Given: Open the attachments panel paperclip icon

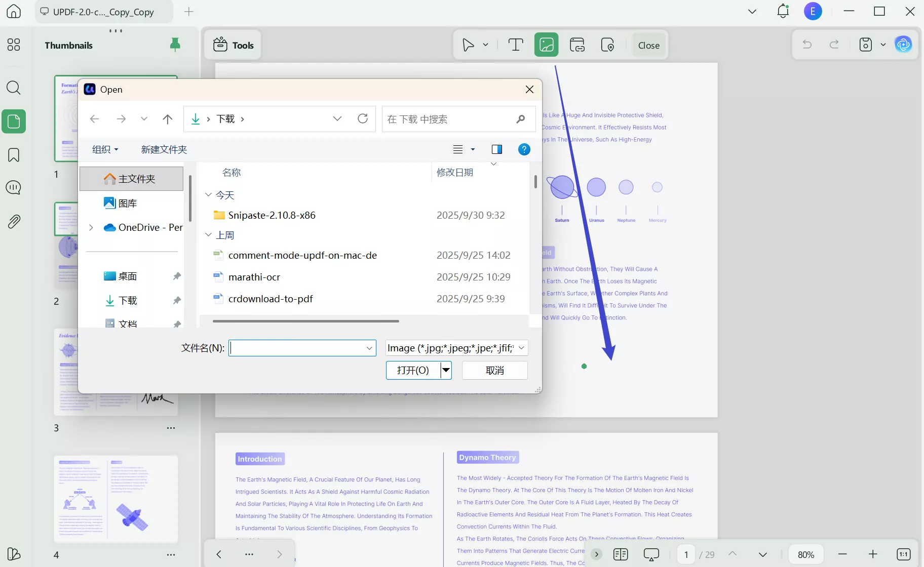Looking at the screenshot, I should [x=14, y=221].
